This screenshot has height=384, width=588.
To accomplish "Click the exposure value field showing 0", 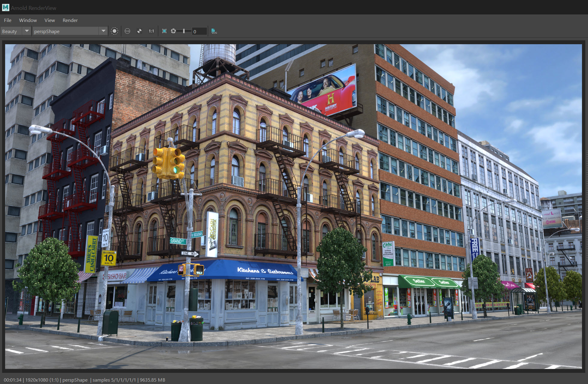I will 200,31.
